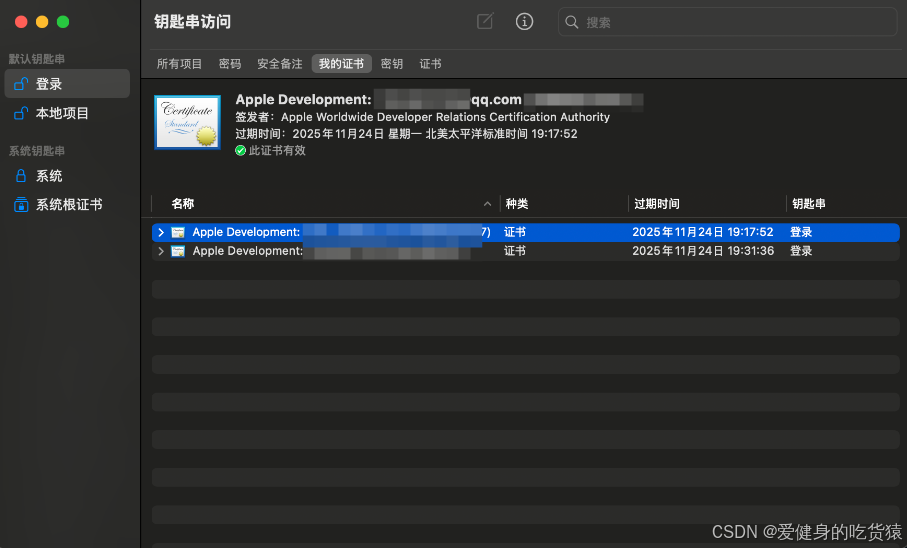Click expiry date 2025年11月24日 19:17:52
Viewport: 907px width, 548px height.
(x=702, y=232)
